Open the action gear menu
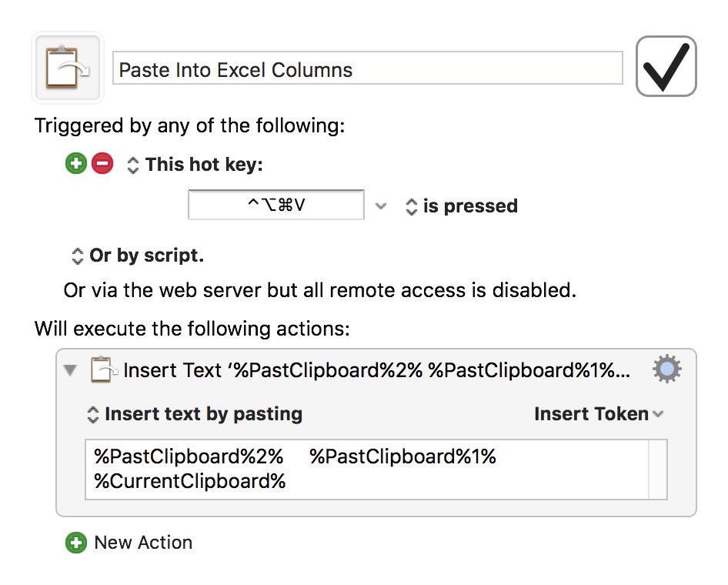This screenshot has width=728, height=585. 666,369
